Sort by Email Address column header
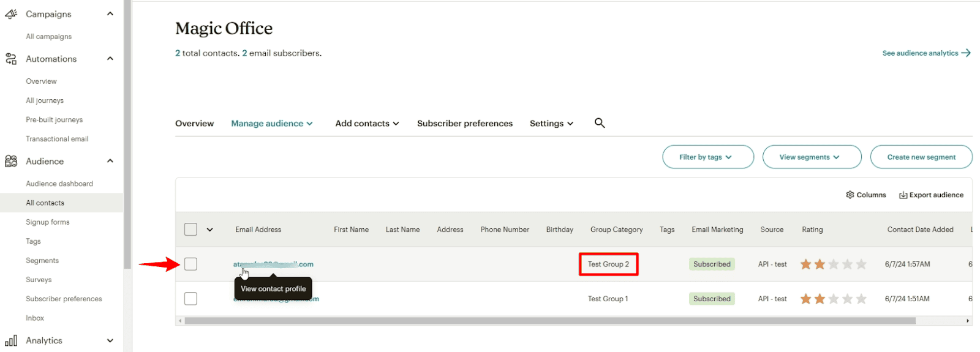The height and width of the screenshot is (352, 980). (x=258, y=230)
